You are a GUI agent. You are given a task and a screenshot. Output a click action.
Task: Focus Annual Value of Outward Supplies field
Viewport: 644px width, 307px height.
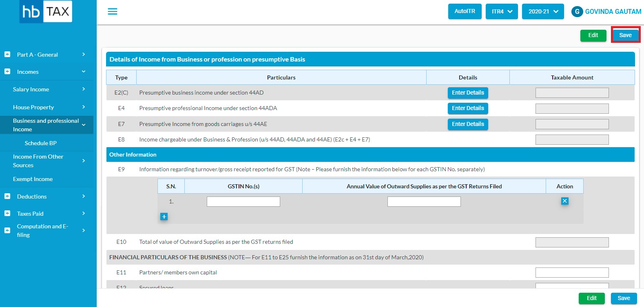(x=424, y=201)
